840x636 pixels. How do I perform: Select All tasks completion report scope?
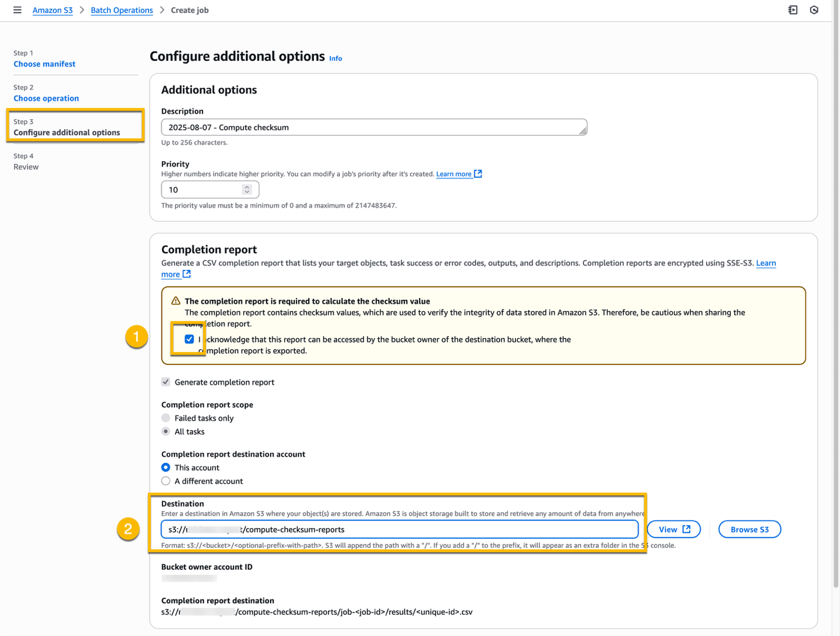point(166,431)
